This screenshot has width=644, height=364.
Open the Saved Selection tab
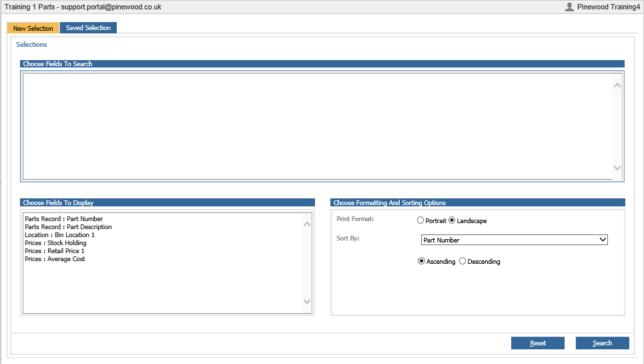[x=88, y=28]
